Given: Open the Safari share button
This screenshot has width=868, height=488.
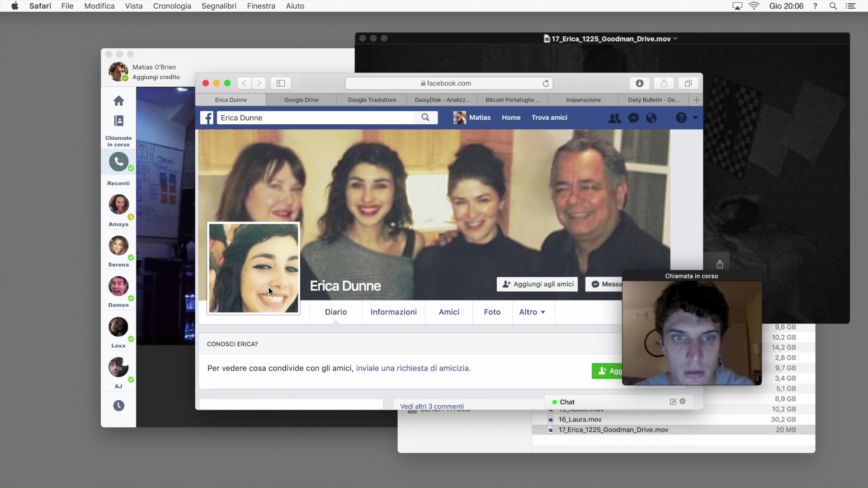Looking at the screenshot, I should click(x=664, y=83).
